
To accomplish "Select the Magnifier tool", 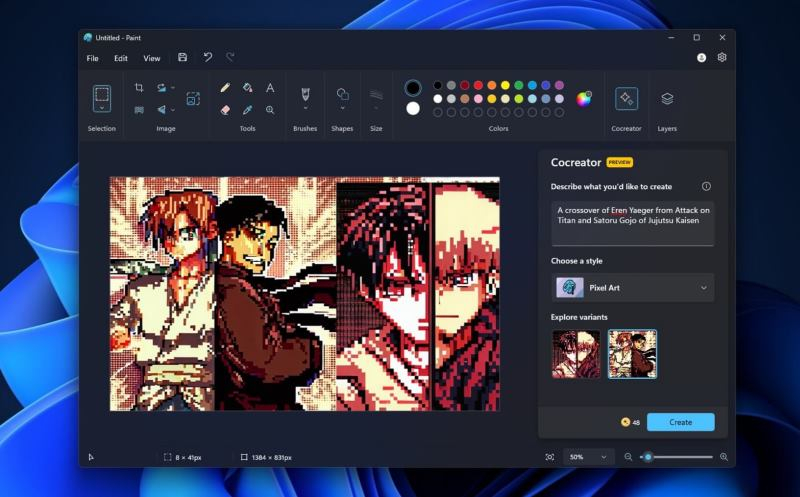I will click(x=270, y=110).
